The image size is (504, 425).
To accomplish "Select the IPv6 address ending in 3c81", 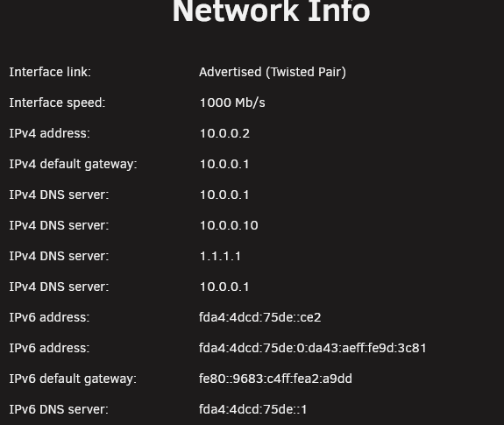I will [x=313, y=348].
